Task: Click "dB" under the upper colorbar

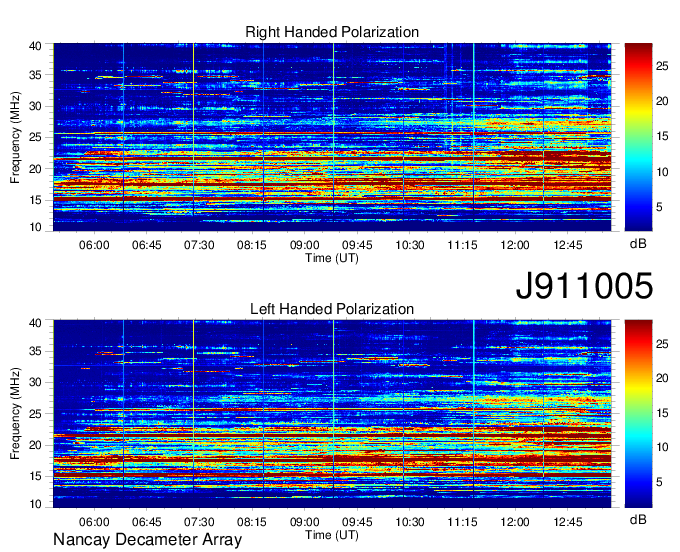Action: pos(638,244)
